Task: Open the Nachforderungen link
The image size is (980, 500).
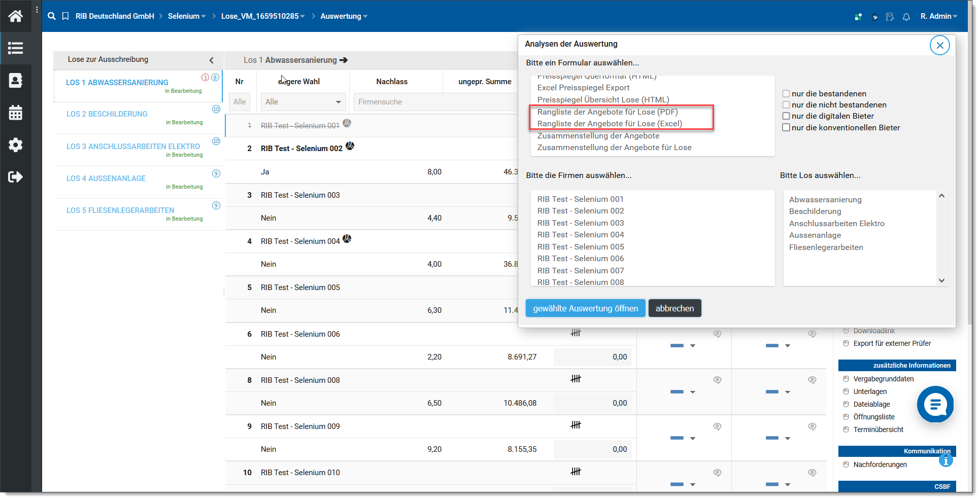Action: [x=880, y=465]
